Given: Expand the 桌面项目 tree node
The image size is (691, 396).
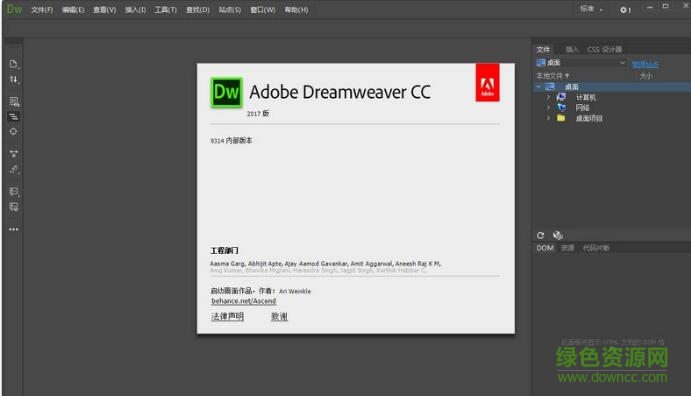Looking at the screenshot, I should 549,118.
